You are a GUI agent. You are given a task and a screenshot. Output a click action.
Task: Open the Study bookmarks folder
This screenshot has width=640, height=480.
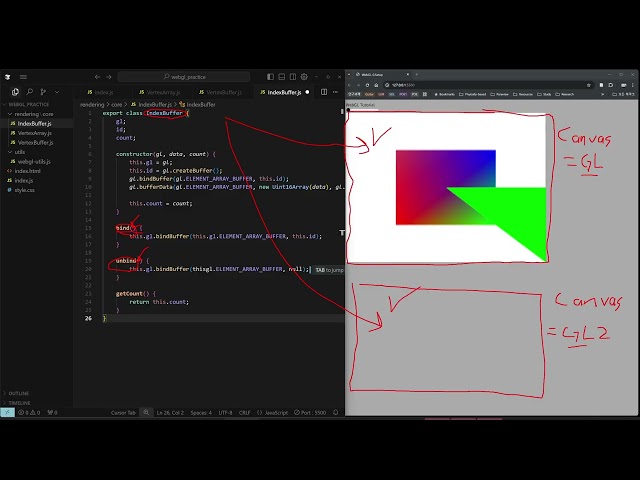click(544, 94)
